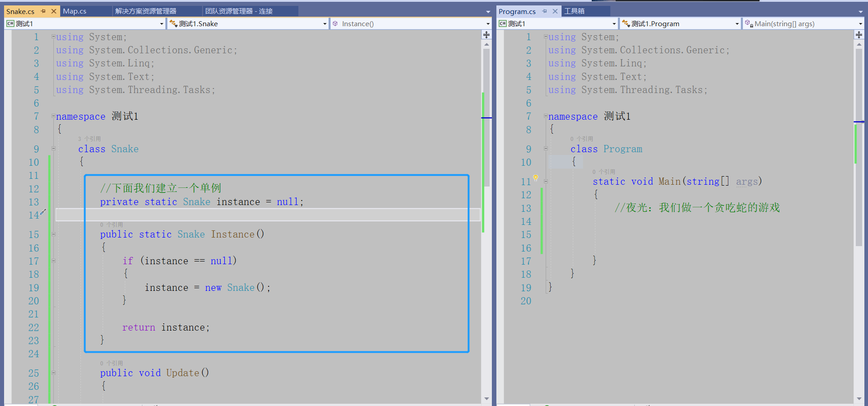Click scroll-up arrow in Program.cs editor

click(859, 44)
